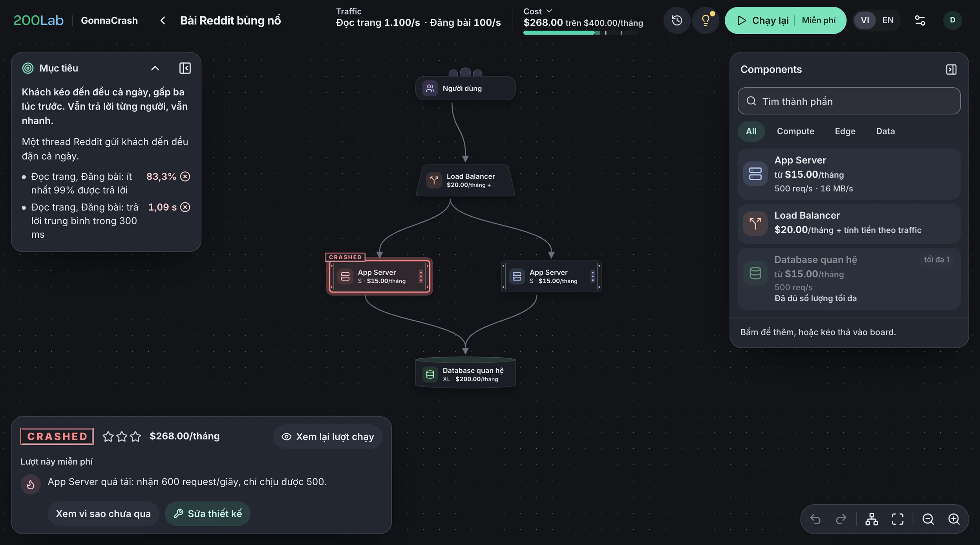Click the three-star rating row
Viewport: 980px width, 545px height.
[x=122, y=437]
